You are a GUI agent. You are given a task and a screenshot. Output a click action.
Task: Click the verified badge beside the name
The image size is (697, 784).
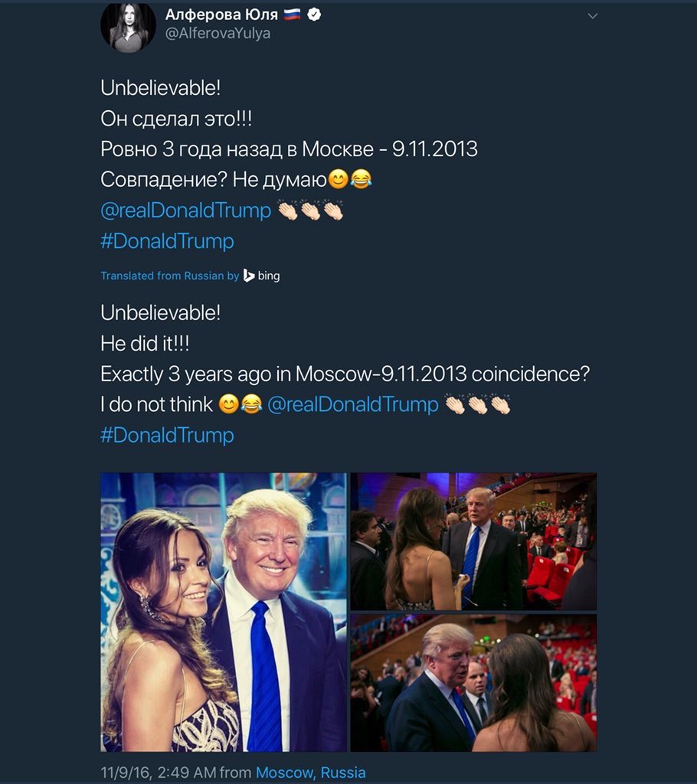(314, 15)
